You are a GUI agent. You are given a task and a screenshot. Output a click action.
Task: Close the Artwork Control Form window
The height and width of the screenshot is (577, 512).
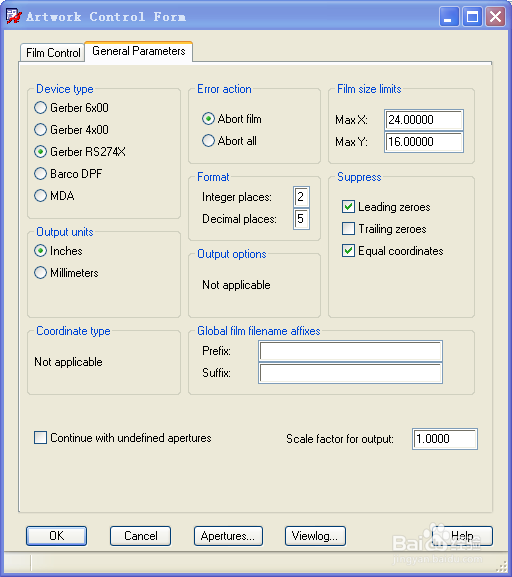(495, 17)
